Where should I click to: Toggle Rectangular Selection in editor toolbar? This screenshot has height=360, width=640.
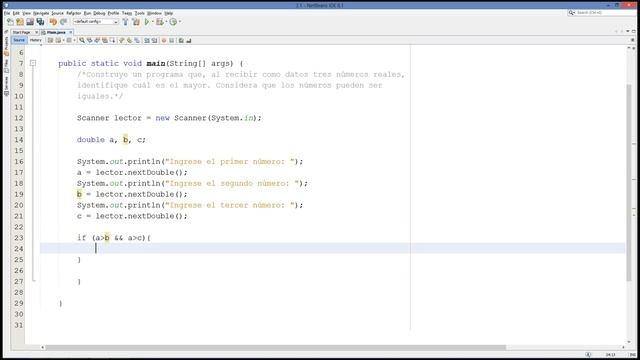[x=112, y=40]
